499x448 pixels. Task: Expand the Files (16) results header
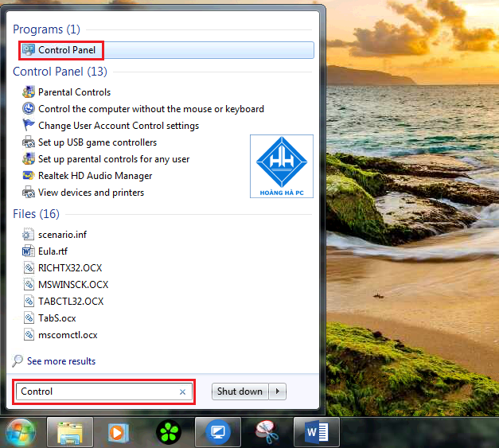[x=36, y=214]
